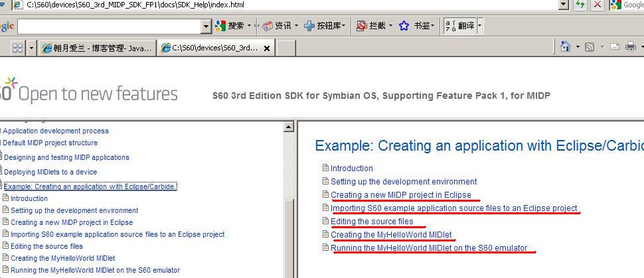The height and width of the screenshot is (278, 644).
Task: Click the 资讯 news toolbar button
Action: 278,26
